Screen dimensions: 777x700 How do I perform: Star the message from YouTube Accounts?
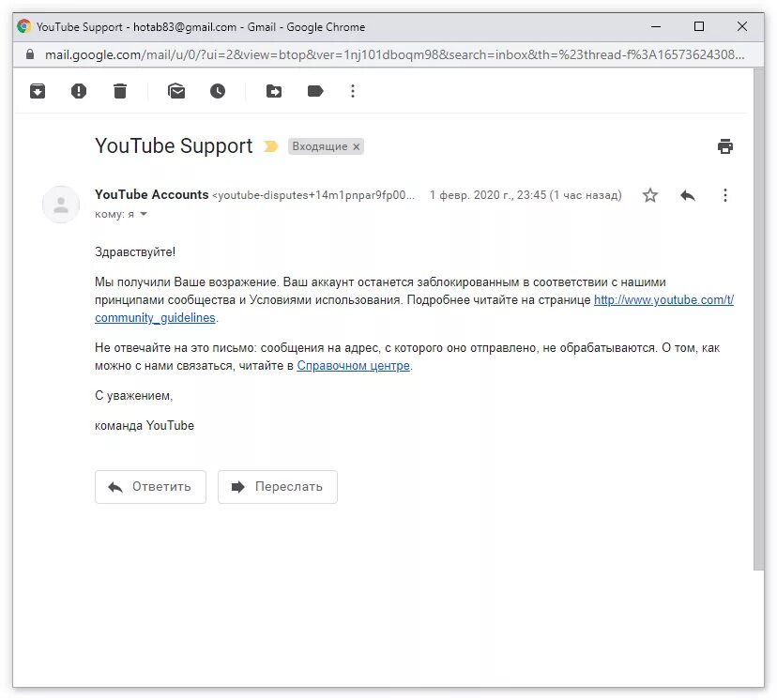click(650, 195)
